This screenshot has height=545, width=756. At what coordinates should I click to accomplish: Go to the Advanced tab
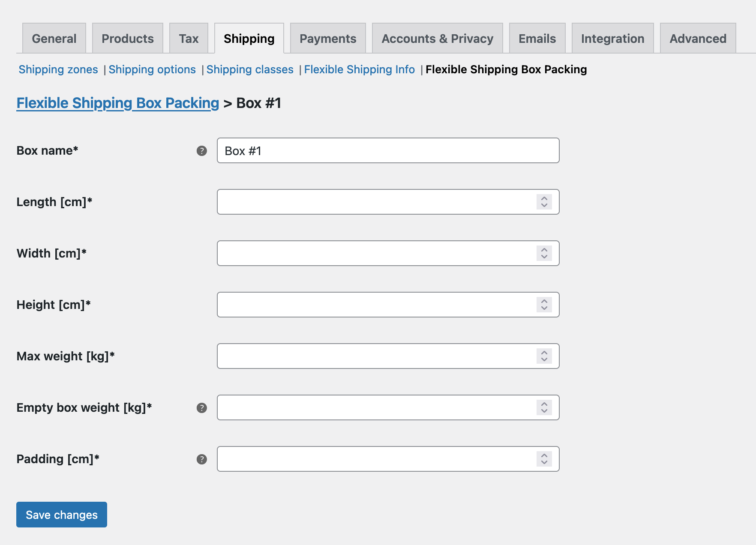(698, 38)
